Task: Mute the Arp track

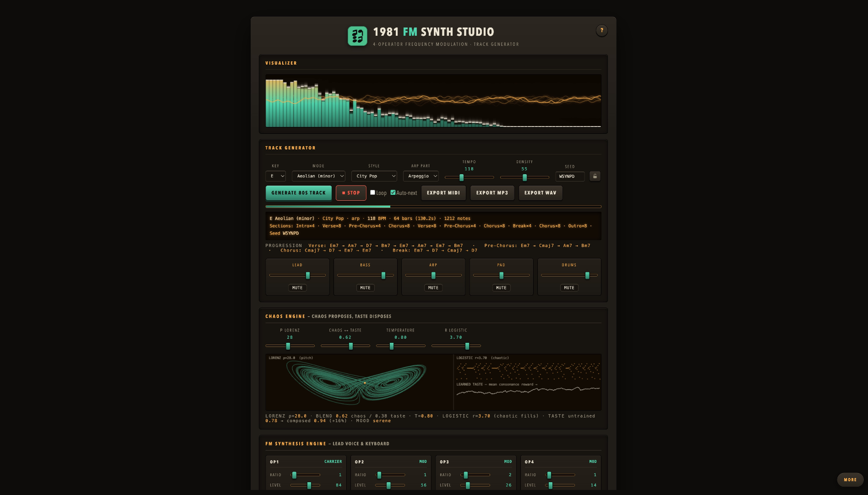Action: 433,288
